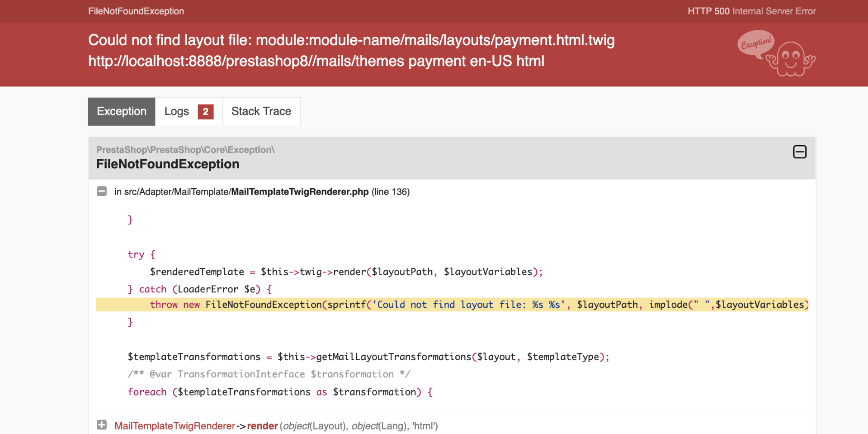This screenshot has width=868, height=434.
Task: Click the foreach $templateTransformations code line
Action: click(280, 392)
